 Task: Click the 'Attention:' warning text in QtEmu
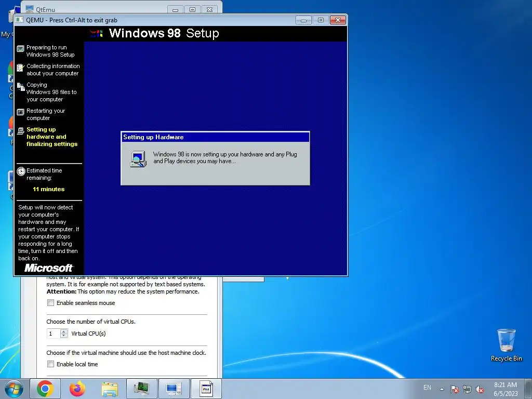(61, 291)
